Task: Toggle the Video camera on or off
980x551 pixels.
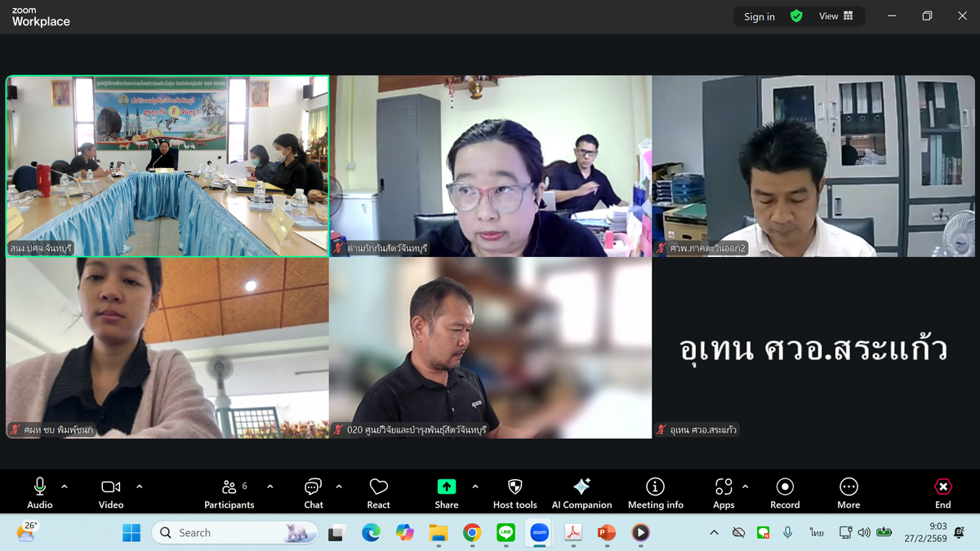Action: [110, 487]
